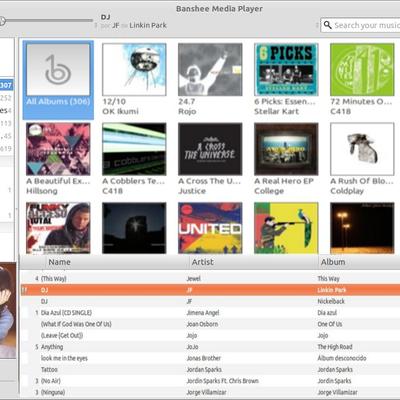Select the (Ninguna) track by Jorge Villamizar

(210, 392)
